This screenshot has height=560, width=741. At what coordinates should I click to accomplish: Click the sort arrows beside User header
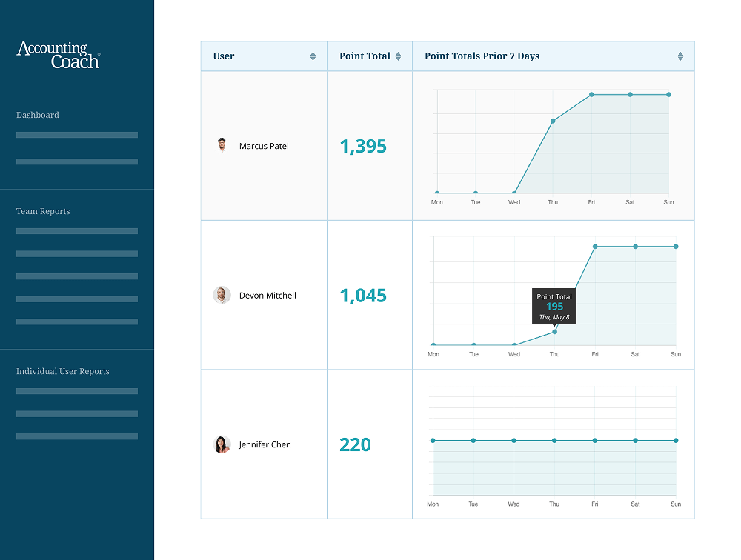(313, 56)
